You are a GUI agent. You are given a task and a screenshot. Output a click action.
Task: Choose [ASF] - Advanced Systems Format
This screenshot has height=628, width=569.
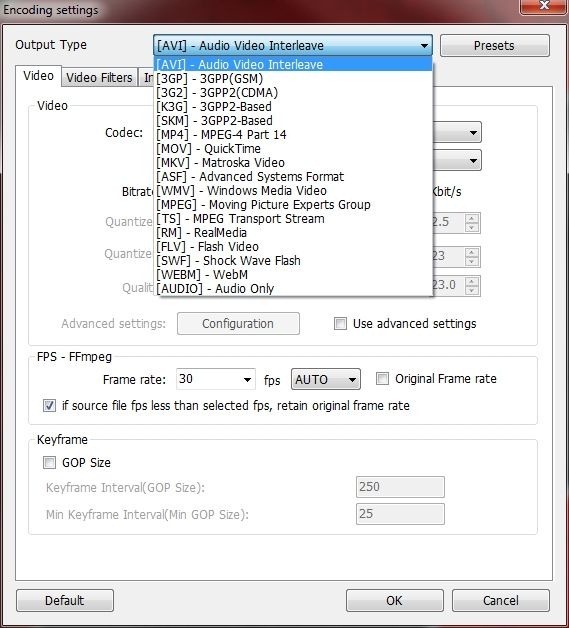pos(293,177)
